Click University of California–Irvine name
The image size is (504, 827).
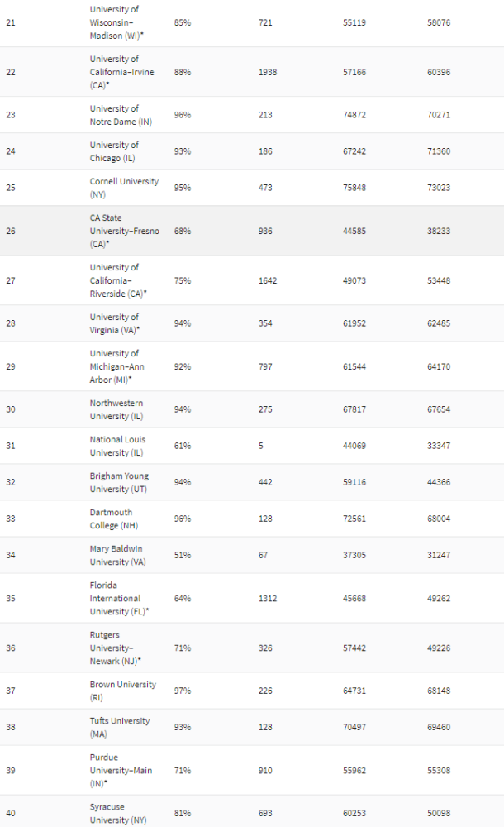point(114,72)
